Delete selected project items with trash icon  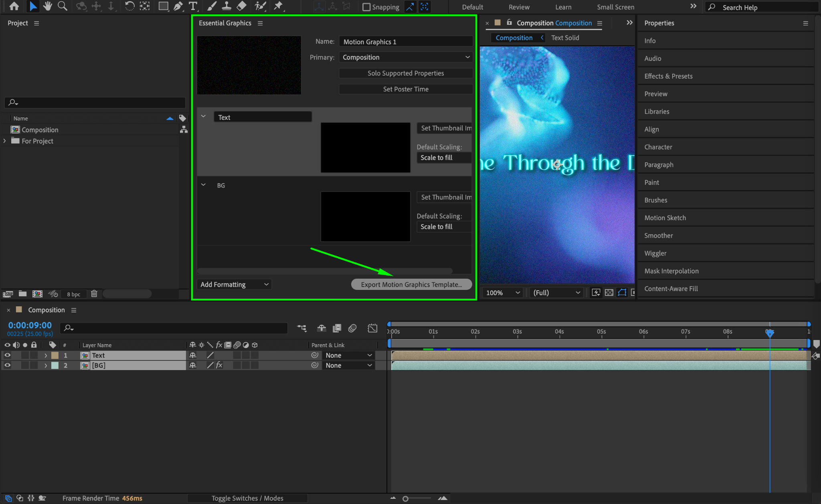pyautogui.click(x=94, y=294)
